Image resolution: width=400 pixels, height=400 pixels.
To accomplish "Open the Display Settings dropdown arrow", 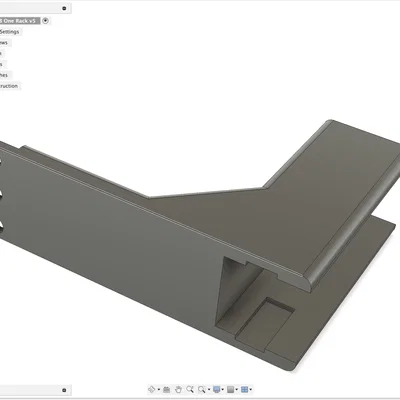I will coord(223,389).
